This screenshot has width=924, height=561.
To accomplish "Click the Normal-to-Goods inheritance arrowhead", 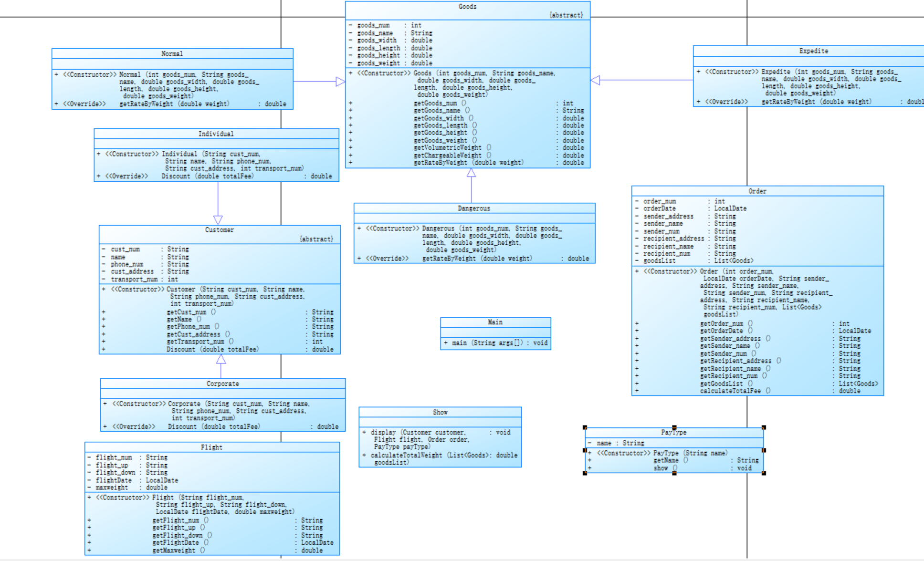I will (340, 82).
